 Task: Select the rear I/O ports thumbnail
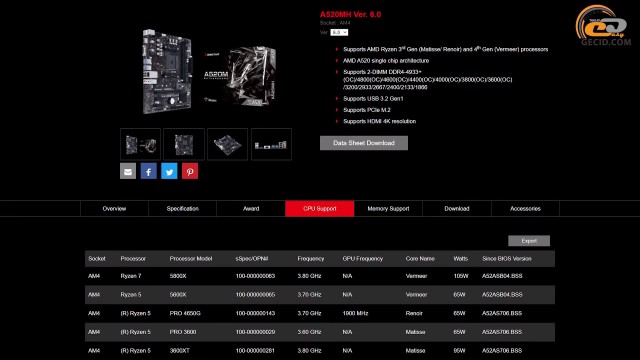[x=271, y=144]
